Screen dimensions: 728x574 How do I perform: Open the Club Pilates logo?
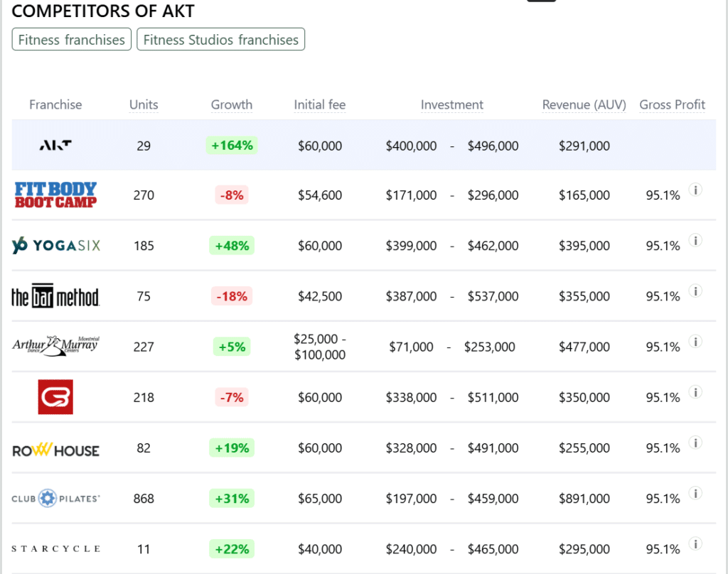[x=55, y=499]
